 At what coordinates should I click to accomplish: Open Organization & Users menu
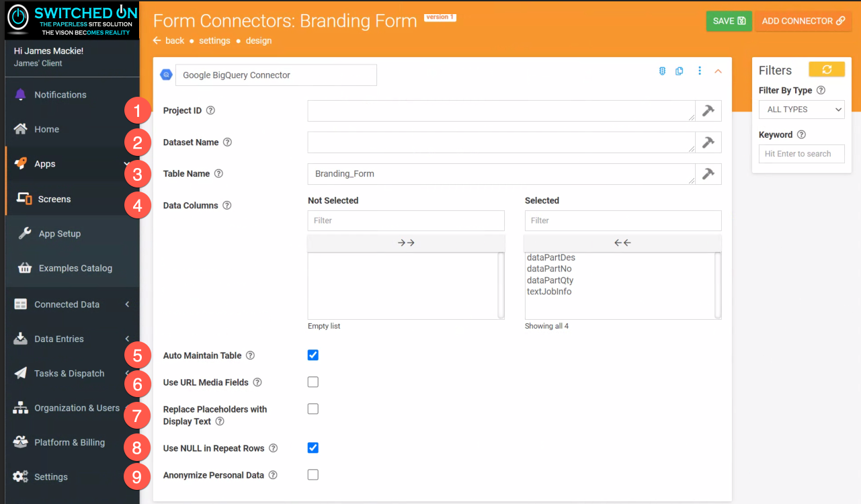pos(72,408)
